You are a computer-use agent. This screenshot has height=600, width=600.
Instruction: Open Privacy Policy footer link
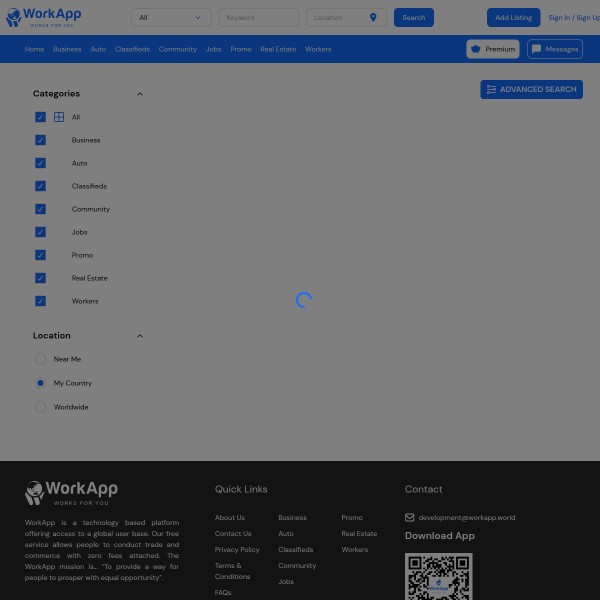coord(237,549)
